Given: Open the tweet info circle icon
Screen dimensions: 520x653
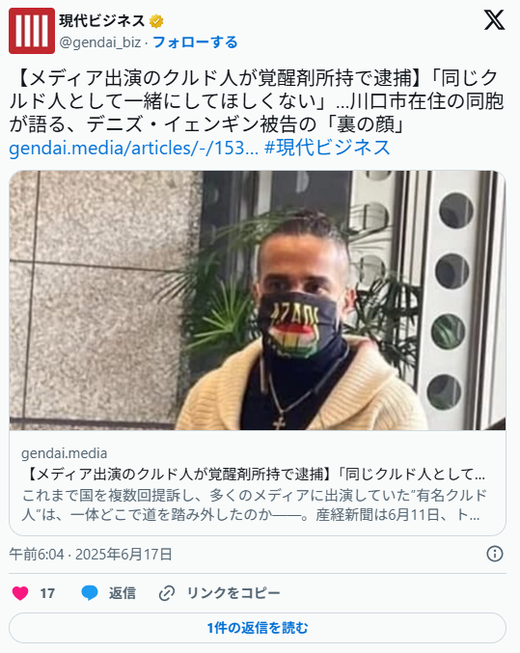Looking at the screenshot, I should click(495, 554).
